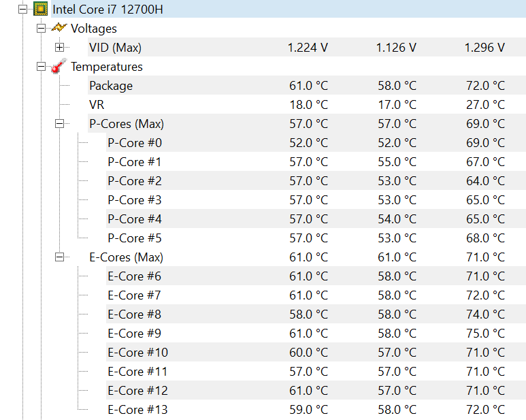526x420 pixels.
Task: Select the Intel Core i7 12700H row
Action: (x=289, y=9)
